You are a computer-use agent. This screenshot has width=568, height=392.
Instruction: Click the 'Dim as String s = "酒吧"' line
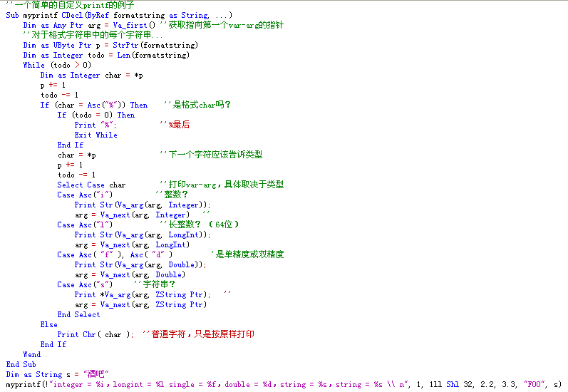(x=57, y=375)
